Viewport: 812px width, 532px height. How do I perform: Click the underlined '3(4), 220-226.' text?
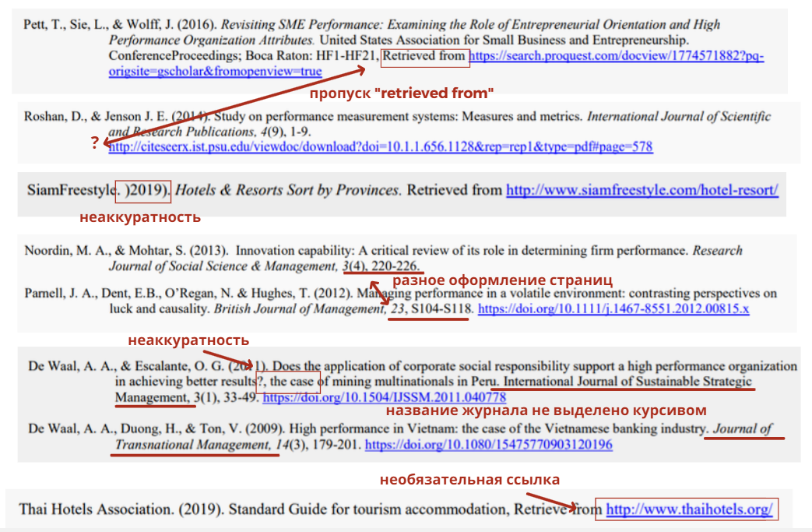381,266
